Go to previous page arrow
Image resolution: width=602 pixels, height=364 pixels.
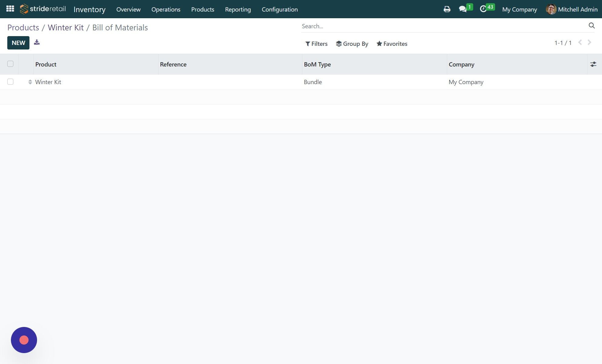580,43
